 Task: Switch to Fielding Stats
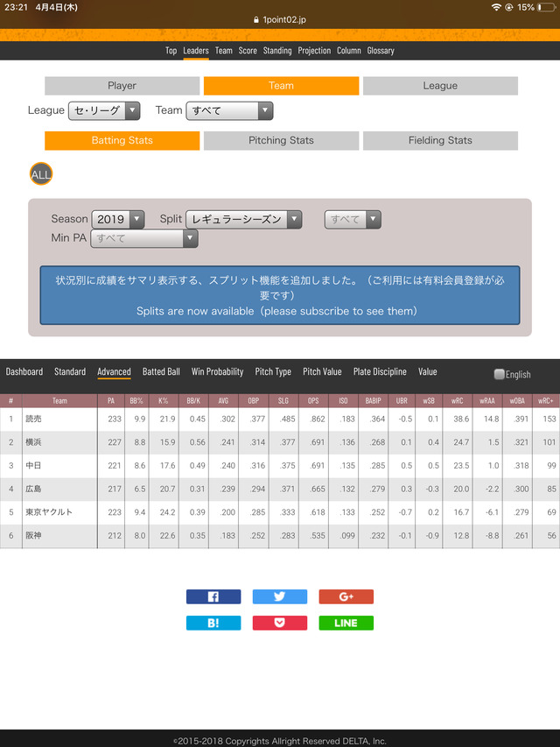point(440,140)
